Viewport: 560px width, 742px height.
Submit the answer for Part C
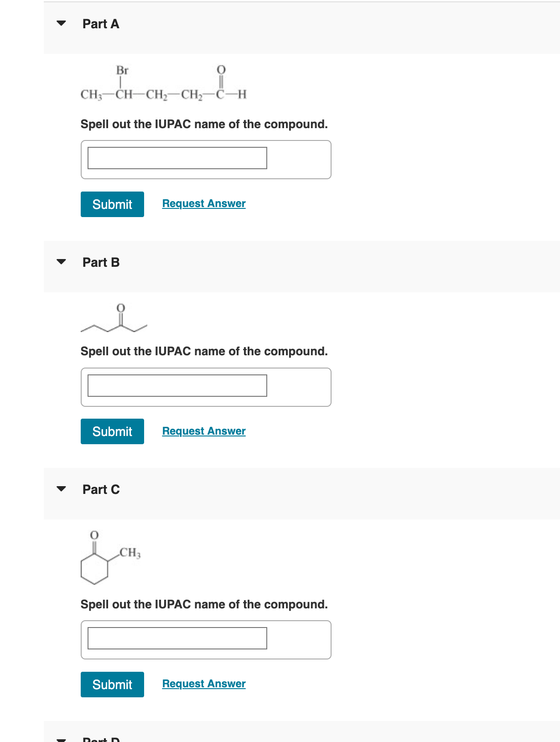112,684
